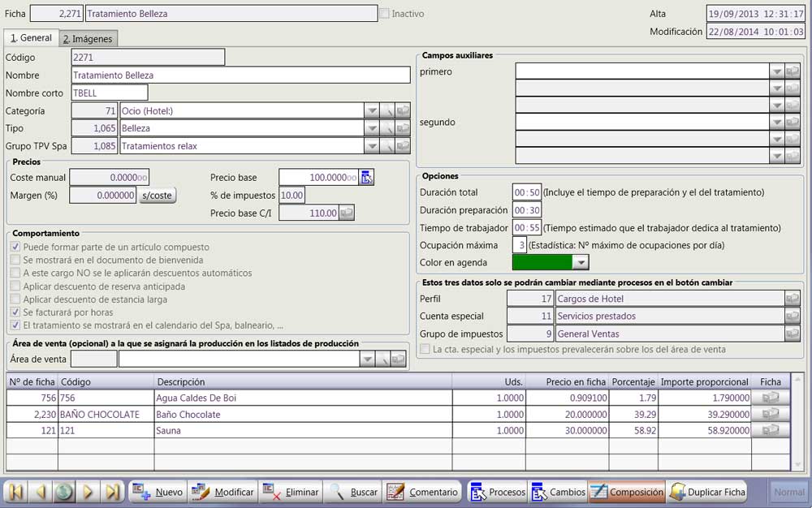The height and width of the screenshot is (508, 812).
Task: Click the Nombre field 'Tratamiento Belleza'
Action: [241, 75]
